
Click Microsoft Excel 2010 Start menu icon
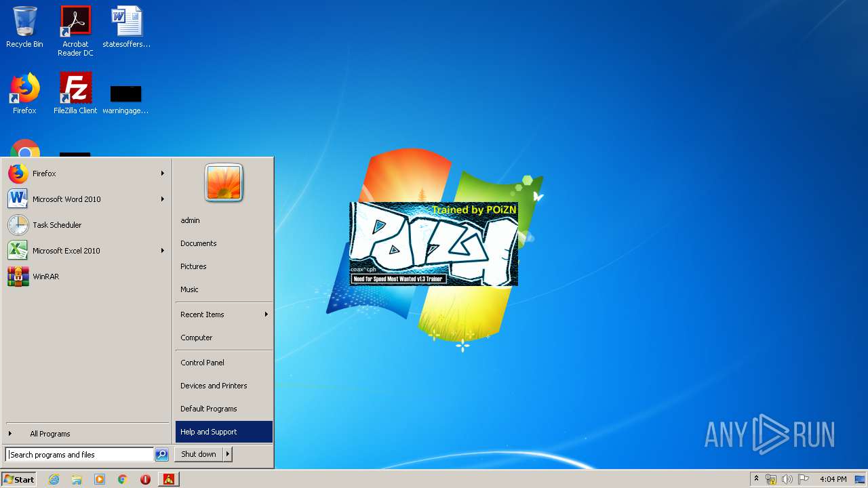click(x=18, y=251)
